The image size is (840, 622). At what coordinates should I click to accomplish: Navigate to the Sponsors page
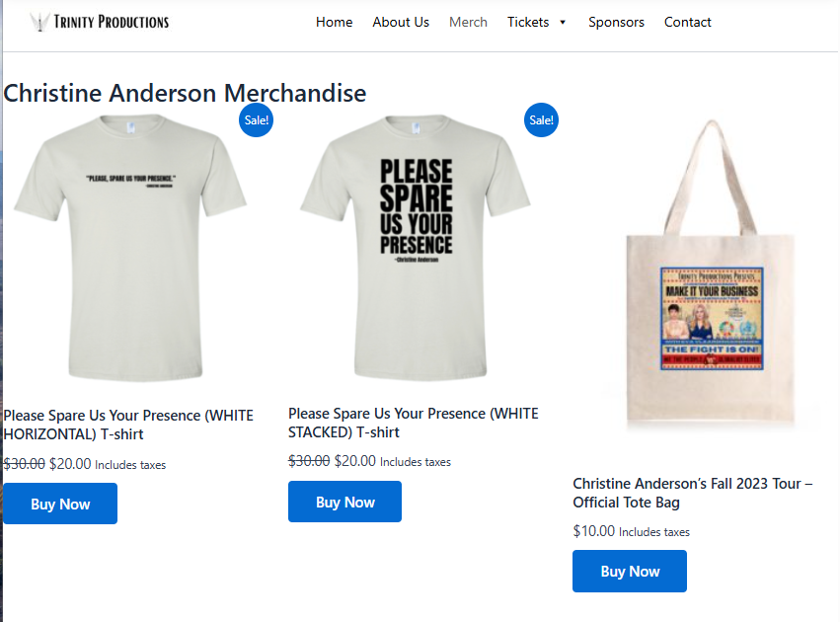pyautogui.click(x=616, y=22)
